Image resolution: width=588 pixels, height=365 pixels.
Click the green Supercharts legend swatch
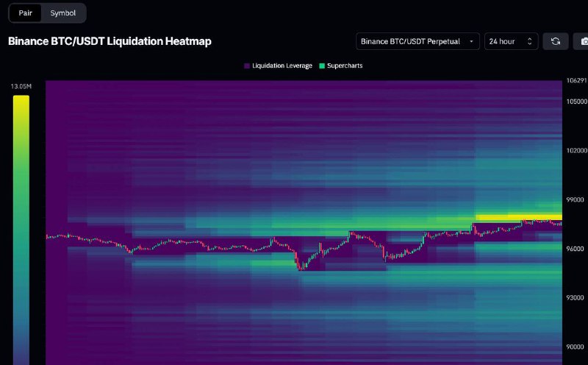(x=322, y=66)
